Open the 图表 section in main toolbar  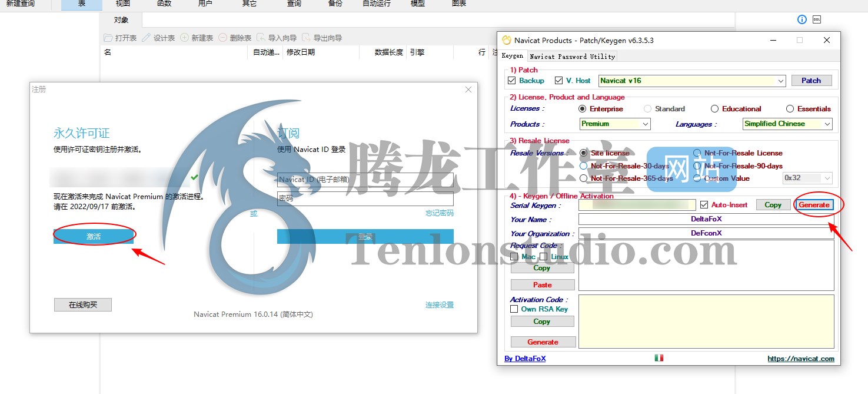tap(459, 4)
